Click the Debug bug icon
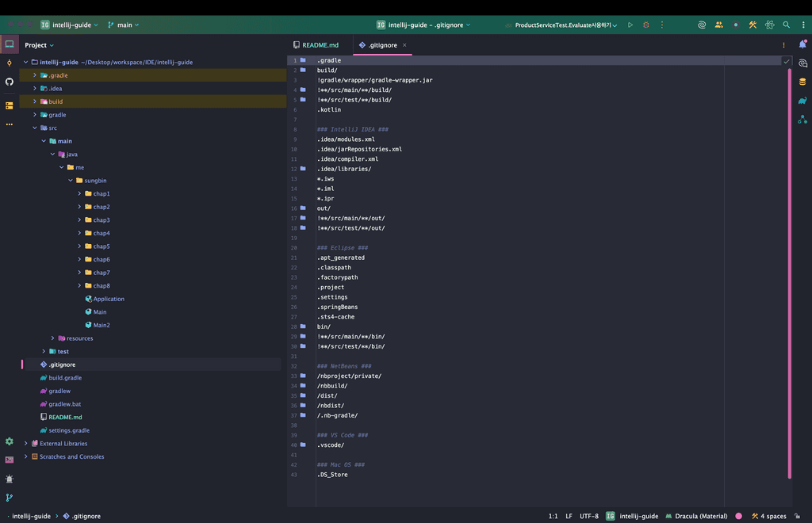This screenshot has width=812, height=523. [645, 25]
